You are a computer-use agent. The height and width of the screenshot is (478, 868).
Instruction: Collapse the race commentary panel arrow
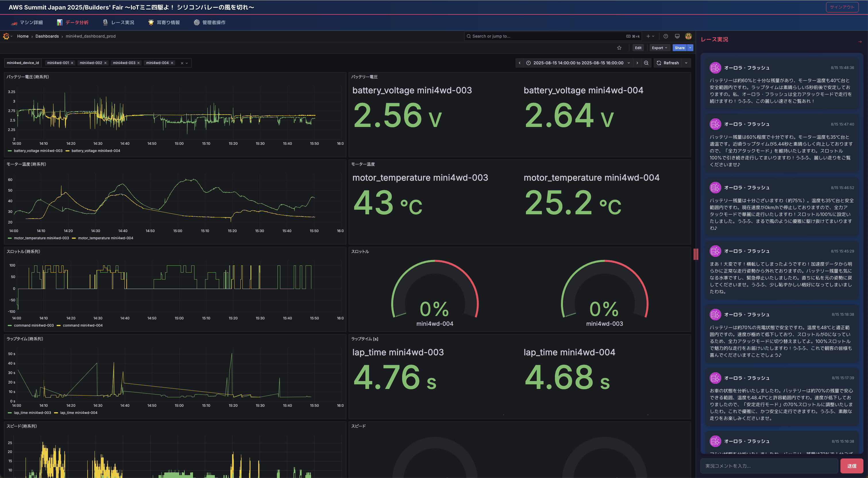tap(860, 42)
